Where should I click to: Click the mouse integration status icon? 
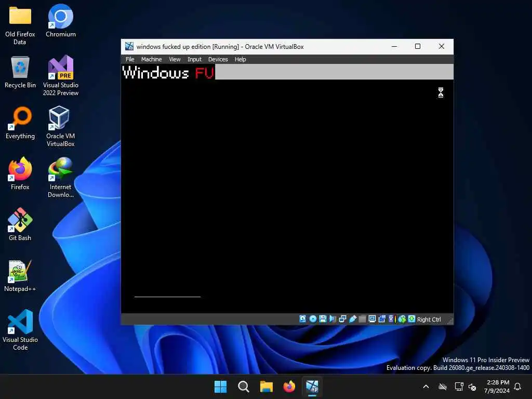(402, 319)
